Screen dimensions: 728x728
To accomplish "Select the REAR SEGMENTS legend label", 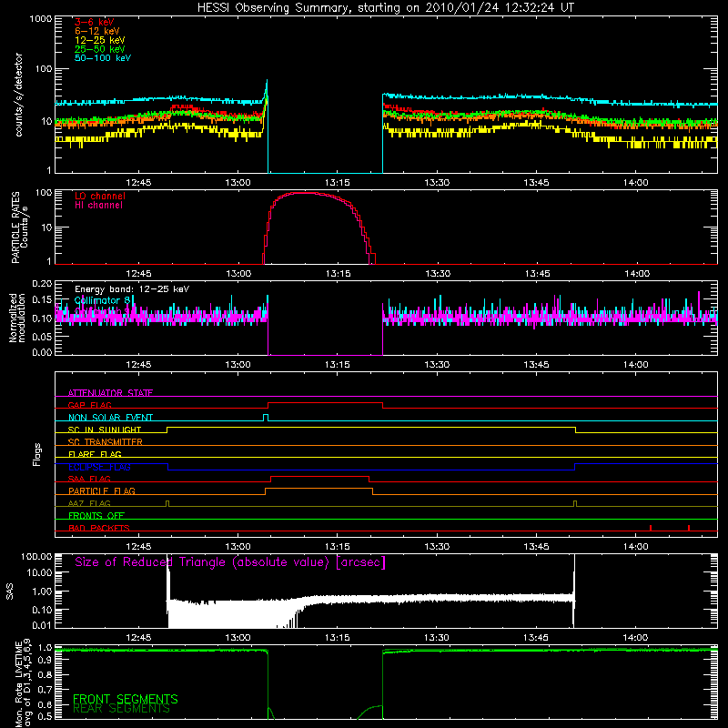I will [121, 708].
